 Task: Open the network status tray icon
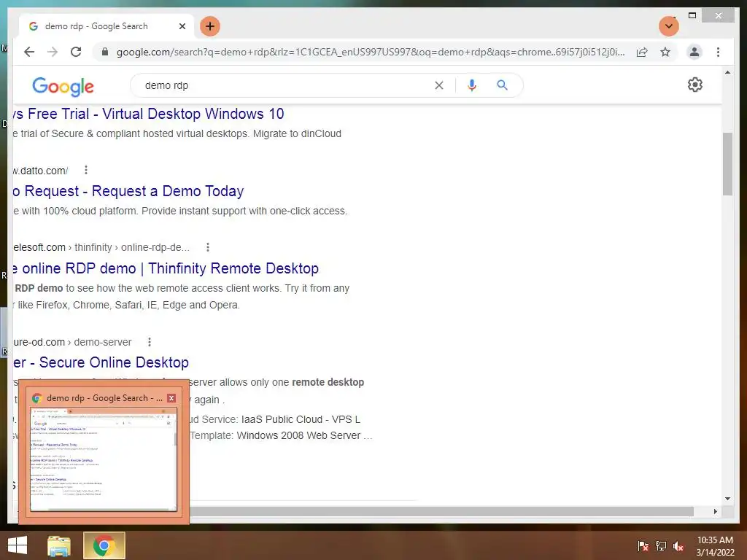(x=661, y=545)
